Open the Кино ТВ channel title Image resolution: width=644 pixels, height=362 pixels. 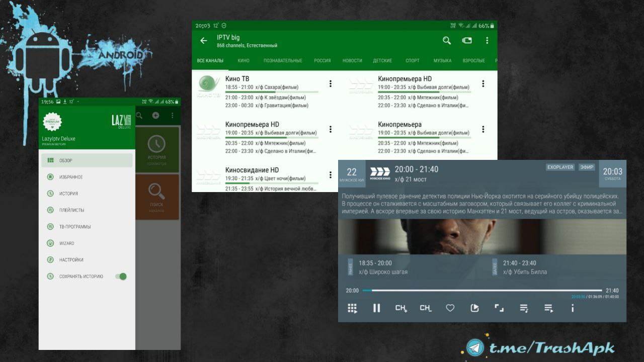point(237,79)
